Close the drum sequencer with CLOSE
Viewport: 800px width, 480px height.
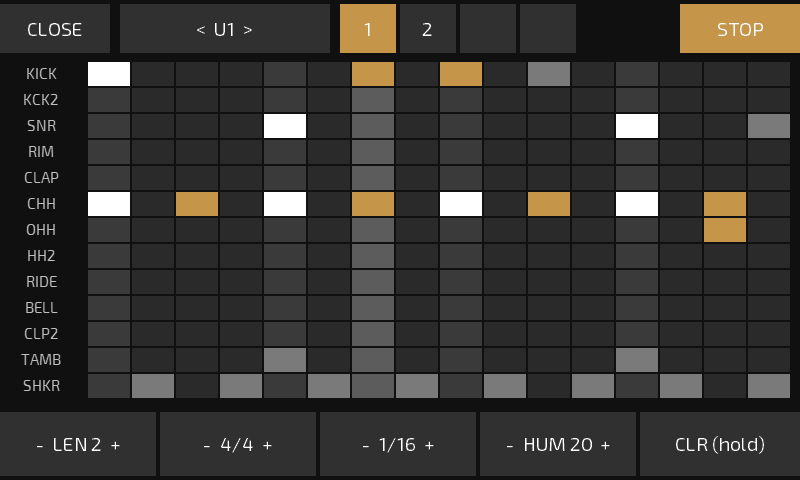click(55, 29)
